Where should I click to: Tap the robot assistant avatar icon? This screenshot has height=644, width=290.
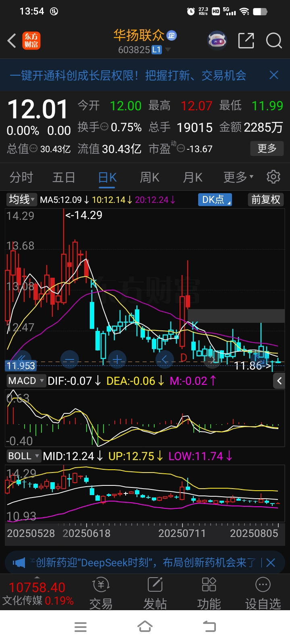[x=217, y=40]
